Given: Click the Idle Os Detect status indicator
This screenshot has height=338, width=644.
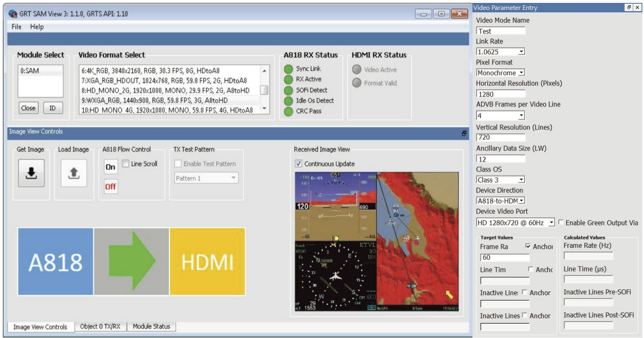Looking at the screenshot, I should tap(288, 101).
